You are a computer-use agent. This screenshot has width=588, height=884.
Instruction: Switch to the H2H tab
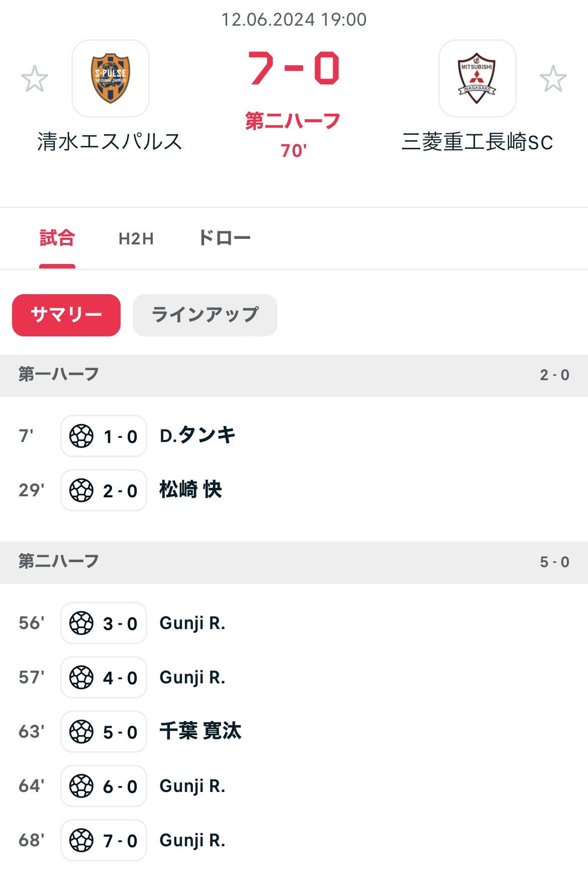click(136, 238)
